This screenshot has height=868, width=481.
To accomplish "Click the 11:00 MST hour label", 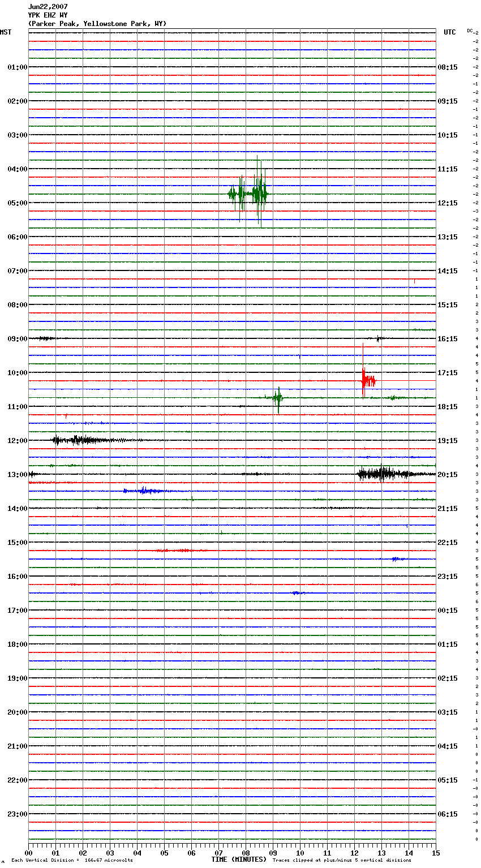I will click(18, 407).
